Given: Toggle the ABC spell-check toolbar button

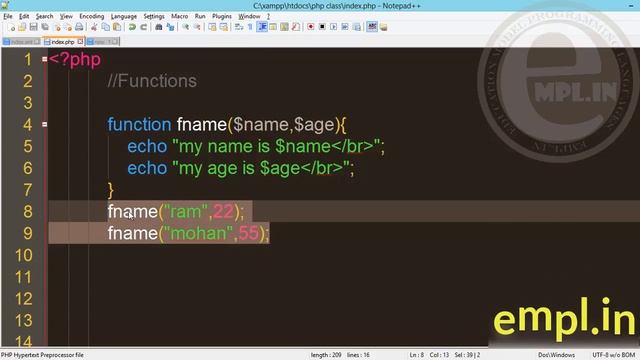Looking at the screenshot, I should [372, 27].
